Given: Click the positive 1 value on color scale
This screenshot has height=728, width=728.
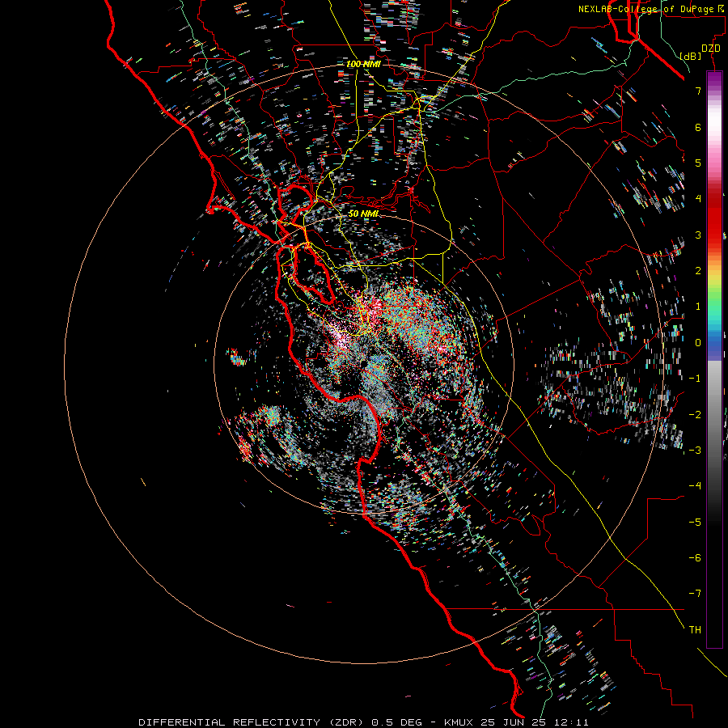Looking at the screenshot, I should (698, 307).
